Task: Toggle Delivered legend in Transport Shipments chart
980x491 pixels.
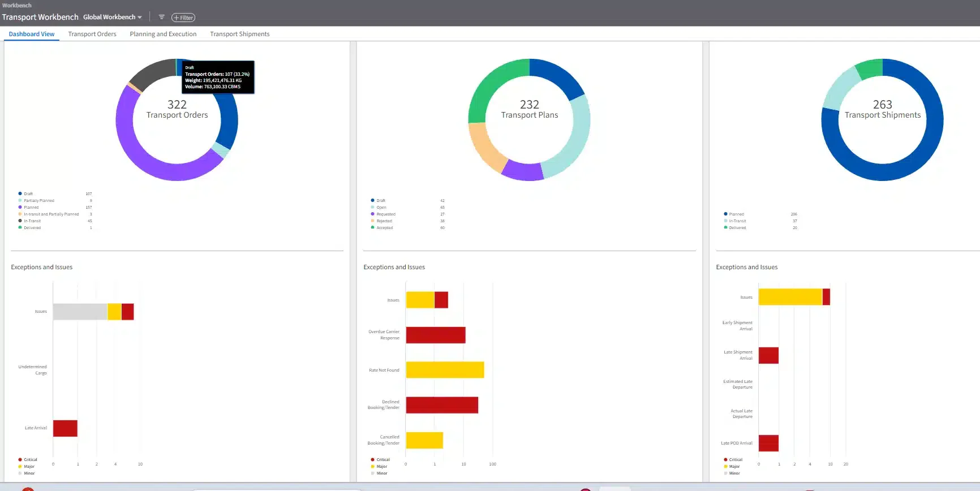Action: 735,228
